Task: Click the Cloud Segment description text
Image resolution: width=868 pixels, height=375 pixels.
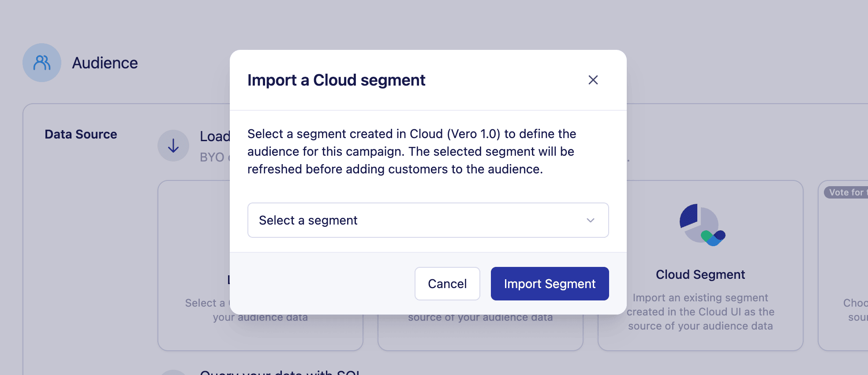Action: 700,312
